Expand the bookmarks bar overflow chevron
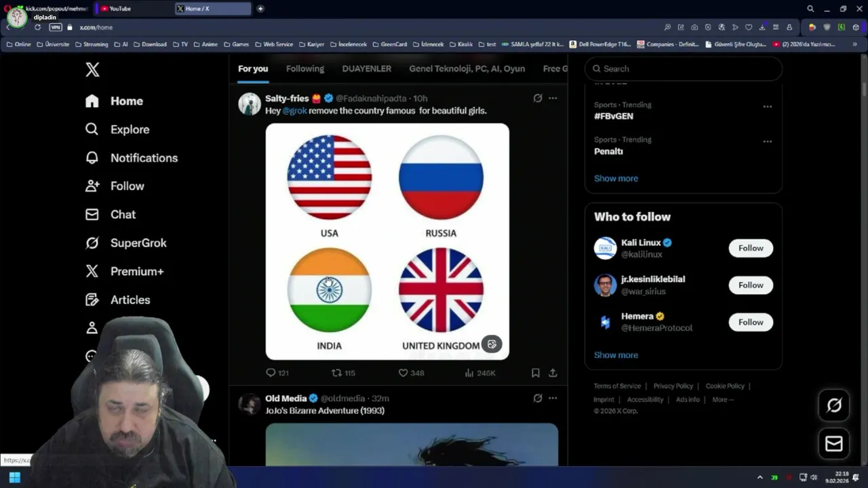Image resolution: width=868 pixels, height=488 pixels. (855, 44)
